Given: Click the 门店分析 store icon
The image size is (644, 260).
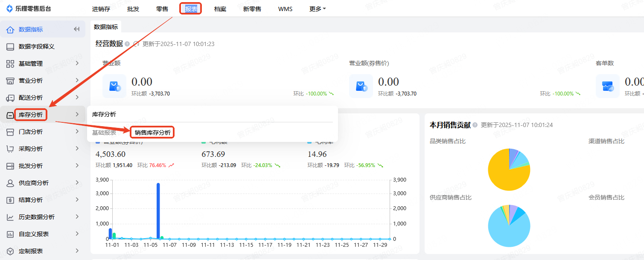Looking at the screenshot, I should point(10,132).
